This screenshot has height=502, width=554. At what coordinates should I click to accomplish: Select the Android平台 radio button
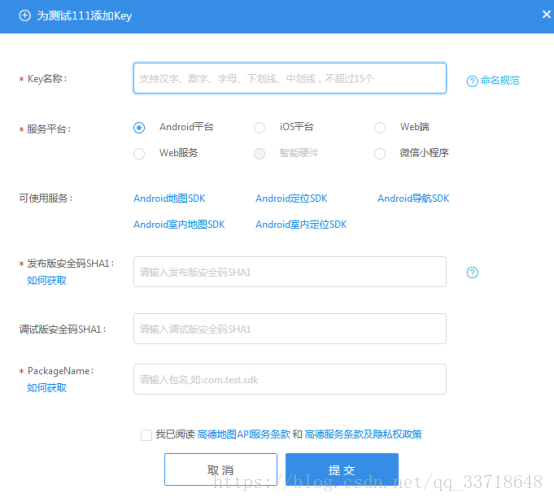139,128
